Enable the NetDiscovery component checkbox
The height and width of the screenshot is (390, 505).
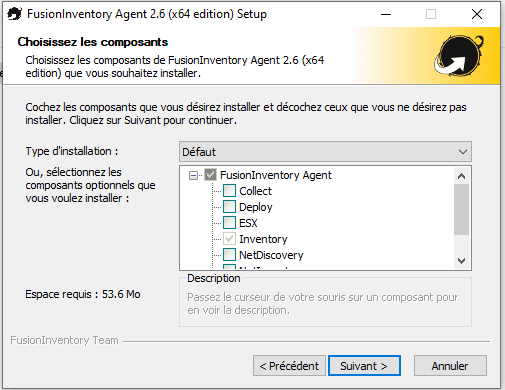coord(229,255)
